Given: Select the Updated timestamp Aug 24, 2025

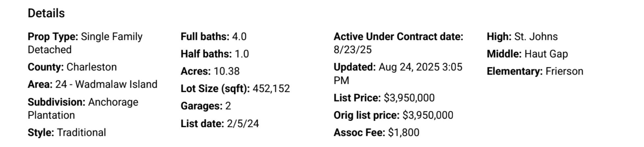Looking at the screenshot, I should (x=409, y=67).
